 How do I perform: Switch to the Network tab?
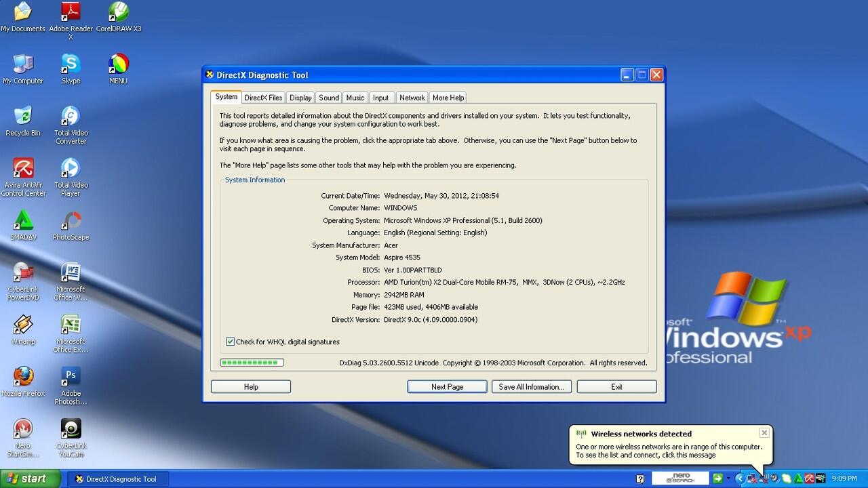pos(412,98)
